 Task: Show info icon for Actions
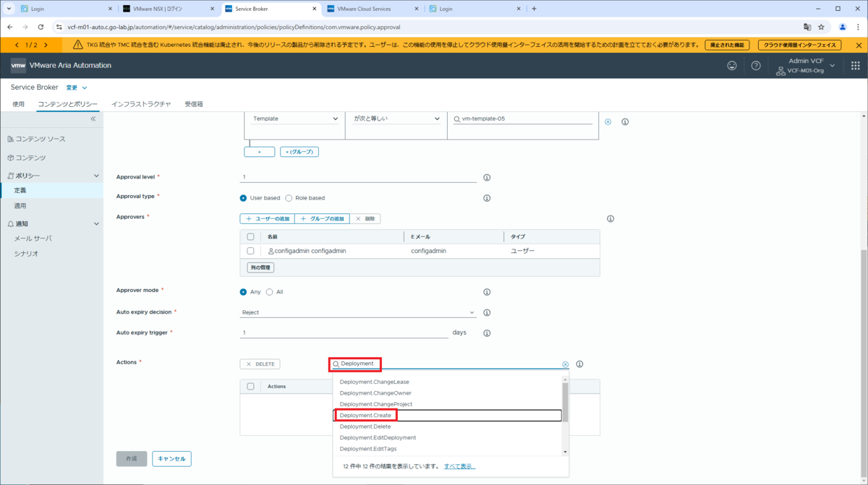click(579, 364)
